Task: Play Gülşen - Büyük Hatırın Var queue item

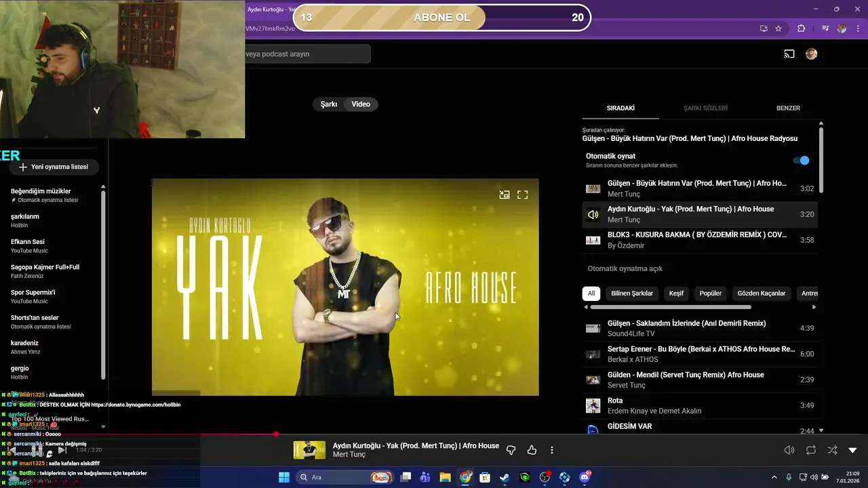Action: pyautogui.click(x=700, y=188)
